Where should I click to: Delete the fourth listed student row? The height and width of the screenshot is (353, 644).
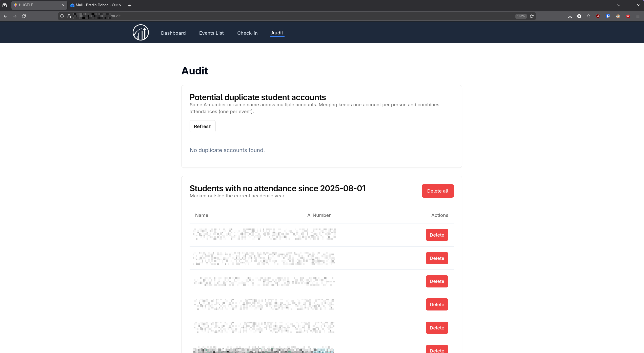437,304
